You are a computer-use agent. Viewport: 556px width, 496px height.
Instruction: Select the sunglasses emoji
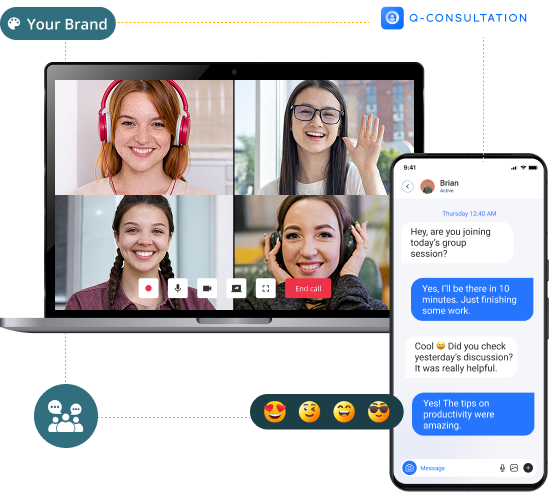pyautogui.click(x=379, y=413)
